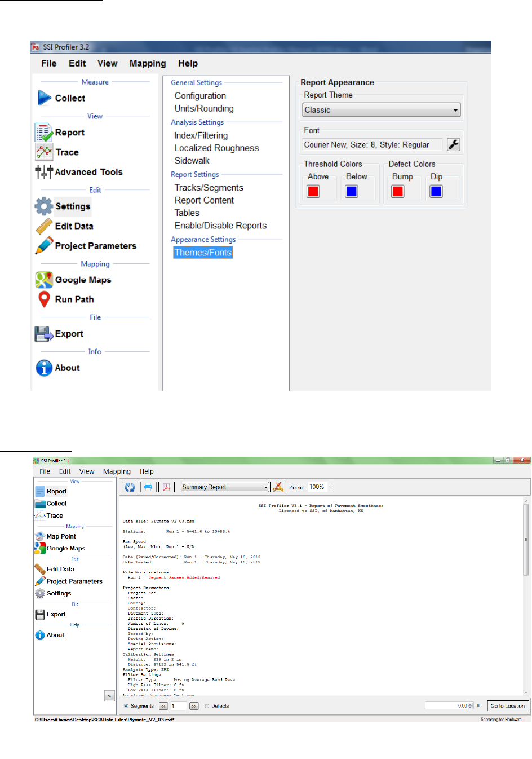The height and width of the screenshot is (759, 532).
Task: Open File menu in SSI Profiler 3.2
Action: (x=49, y=64)
